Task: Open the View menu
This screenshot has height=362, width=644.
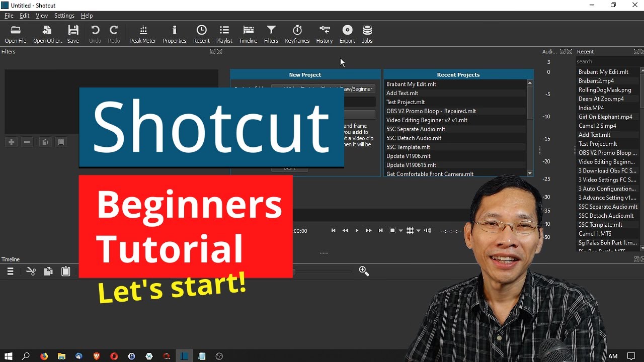Action: (42, 16)
